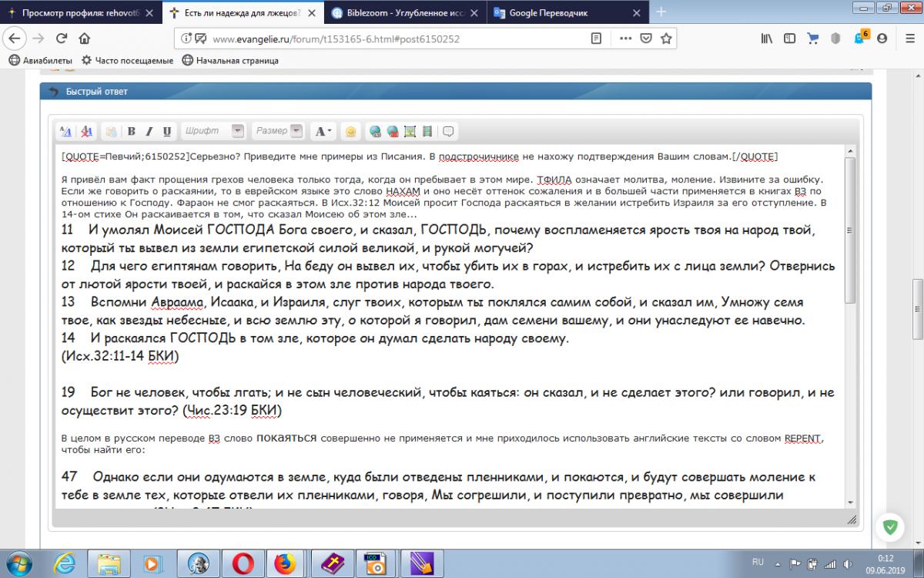Toggle bold formatting in the editor
The image size is (924, 578).
click(132, 131)
